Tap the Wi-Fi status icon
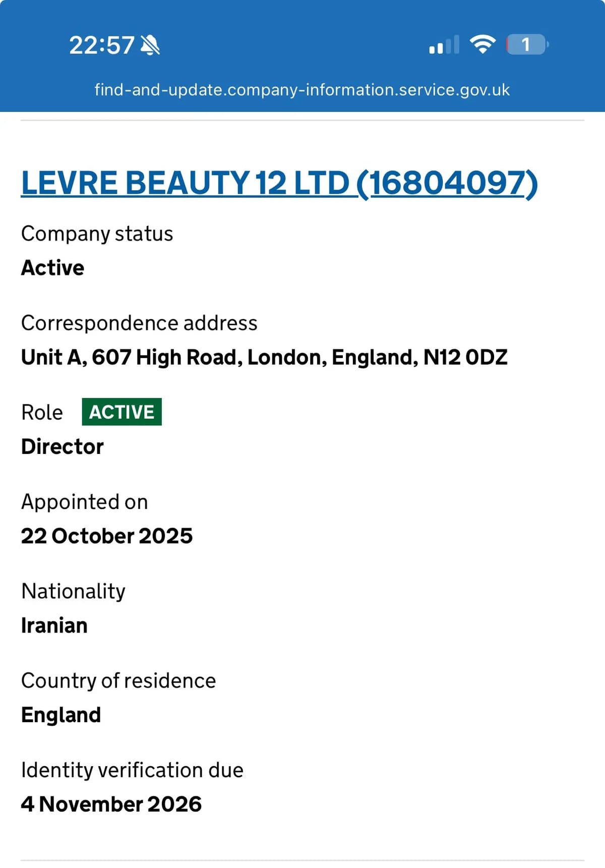This screenshot has height=868, width=605. [482, 44]
